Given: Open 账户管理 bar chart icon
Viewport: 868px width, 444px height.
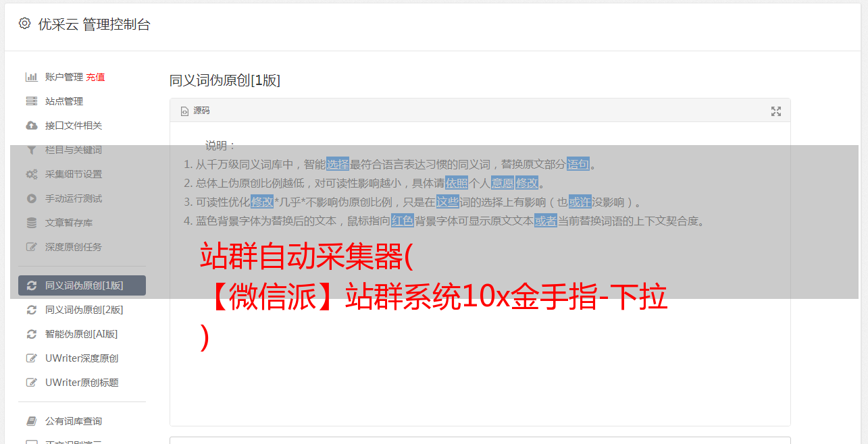Looking at the screenshot, I should point(31,77).
